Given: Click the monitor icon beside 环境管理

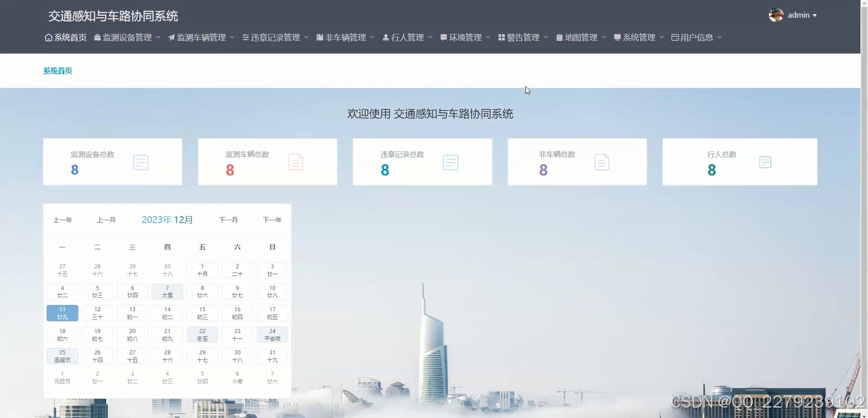Looking at the screenshot, I should [443, 37].
